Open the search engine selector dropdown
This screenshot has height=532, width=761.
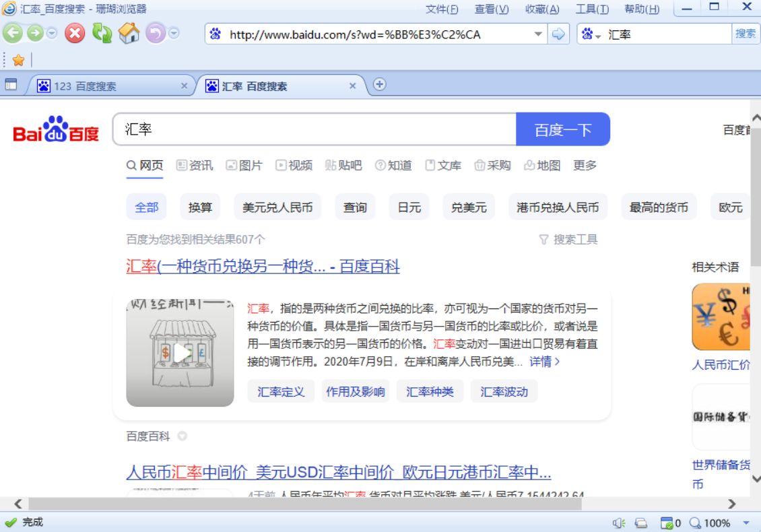coord(598,36)
